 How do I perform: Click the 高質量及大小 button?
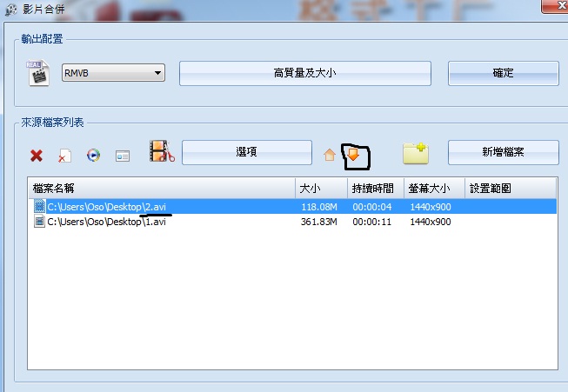coord(305,74)
